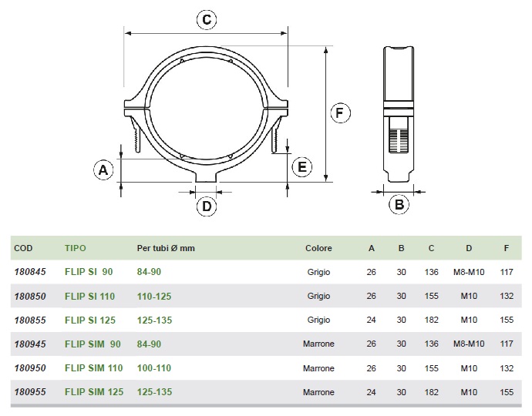Image resolution: width=532 pixels, height=416 pixels.
Task: Click the FLIP SIM 125 type name
Action: pyautogui.click(x=94, y=392)
